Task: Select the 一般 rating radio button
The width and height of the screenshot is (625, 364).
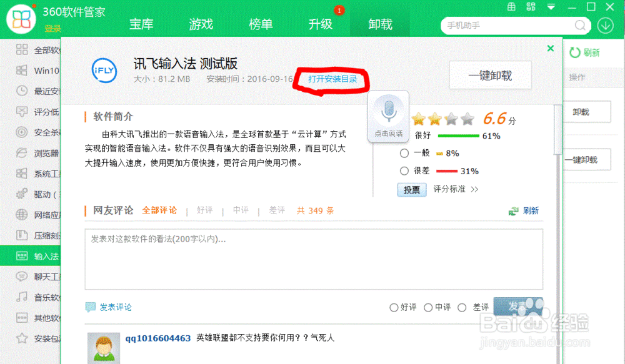Action: 404,154
